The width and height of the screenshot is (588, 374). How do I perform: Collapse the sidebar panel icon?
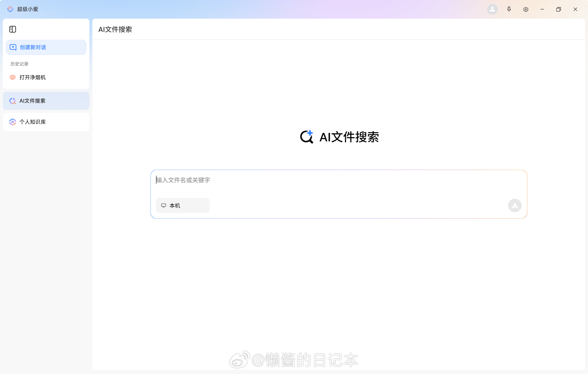point(13,29)
